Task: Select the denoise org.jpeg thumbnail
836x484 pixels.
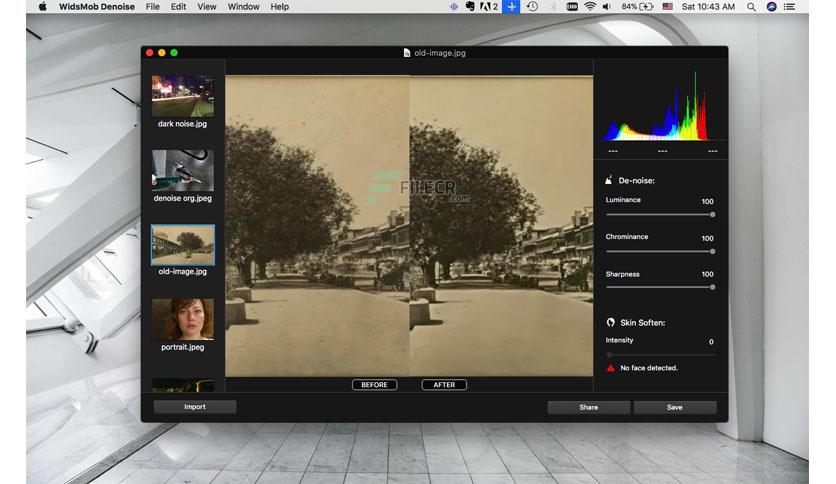Action: pos(183,170)
